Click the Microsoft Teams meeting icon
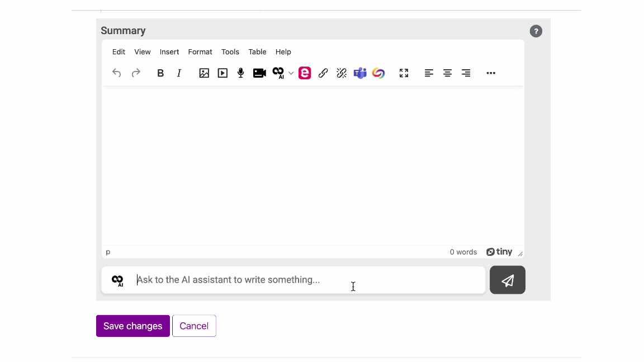 (x=360, y=73)
